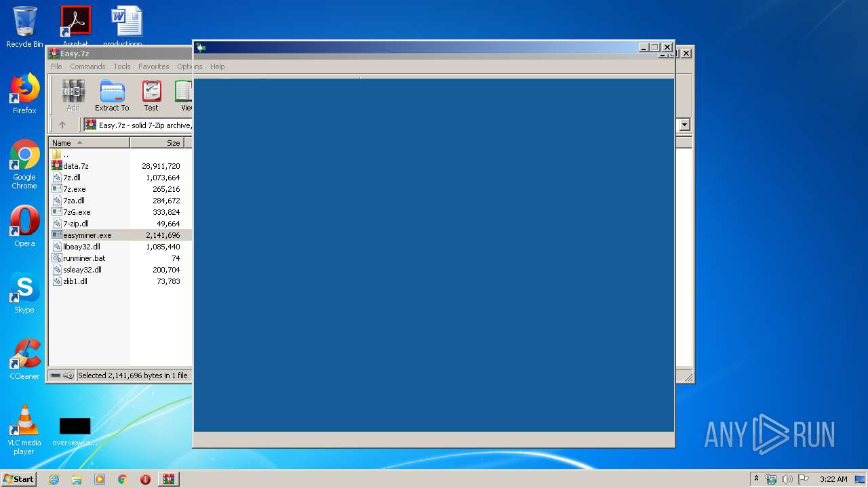Open the Recycle Bin desktop icon
Viewport: 868px width, 488px height.
click(x=24, y=27)
